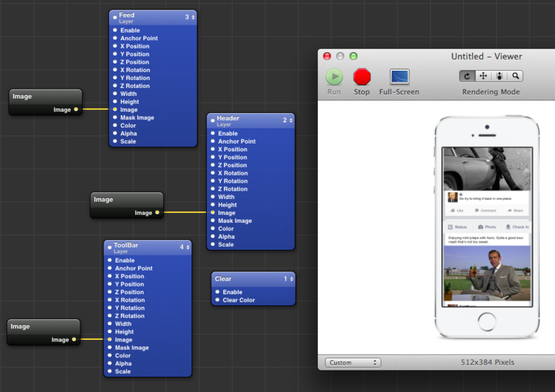The image size is (555, 392).
Task: Click output port of Image patch feeding Feed
Action: [x=76, y=110]
